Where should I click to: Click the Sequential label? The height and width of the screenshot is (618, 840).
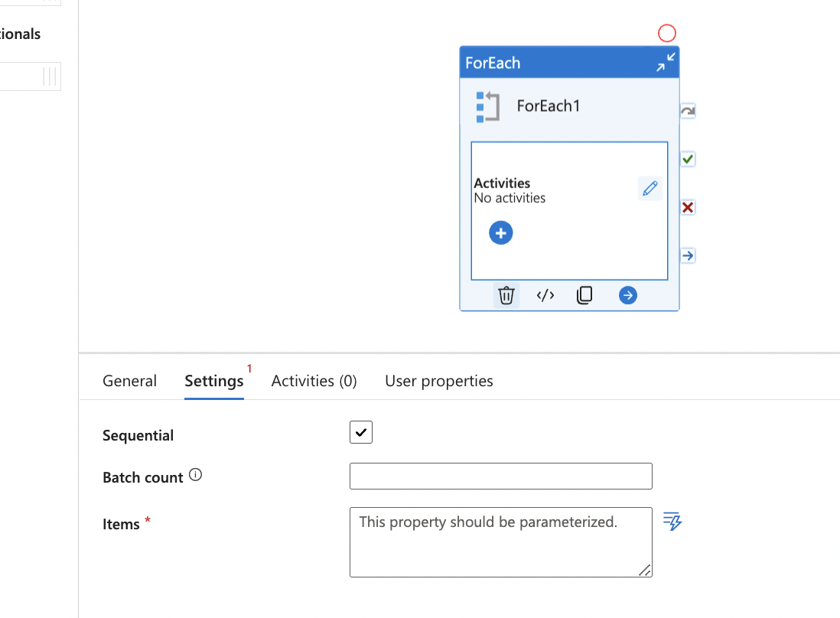138,435
